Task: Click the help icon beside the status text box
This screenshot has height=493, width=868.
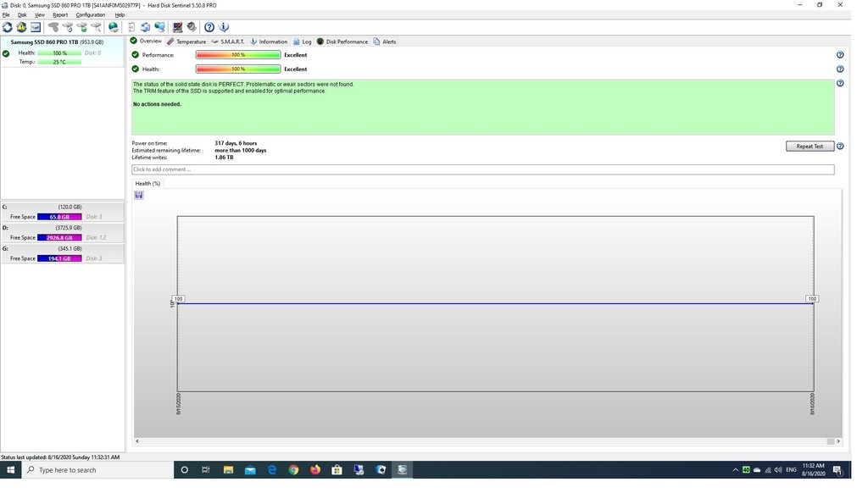Action: point(840,84)
